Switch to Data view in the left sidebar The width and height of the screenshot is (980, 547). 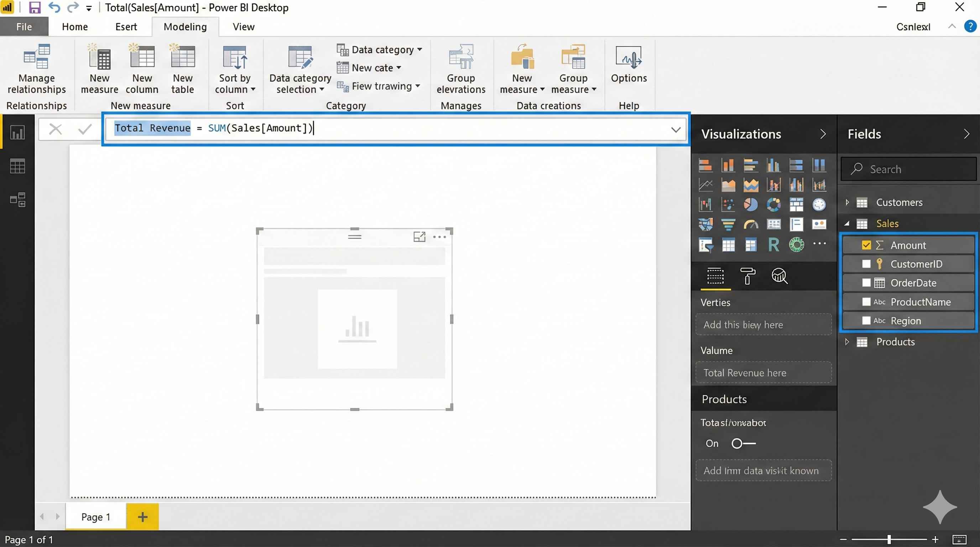tap(17, 166)
